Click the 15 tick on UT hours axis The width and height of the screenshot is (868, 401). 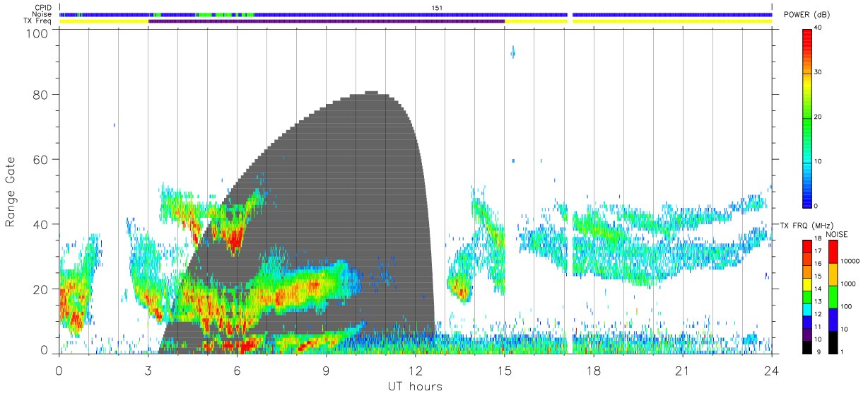coord(505,370)
